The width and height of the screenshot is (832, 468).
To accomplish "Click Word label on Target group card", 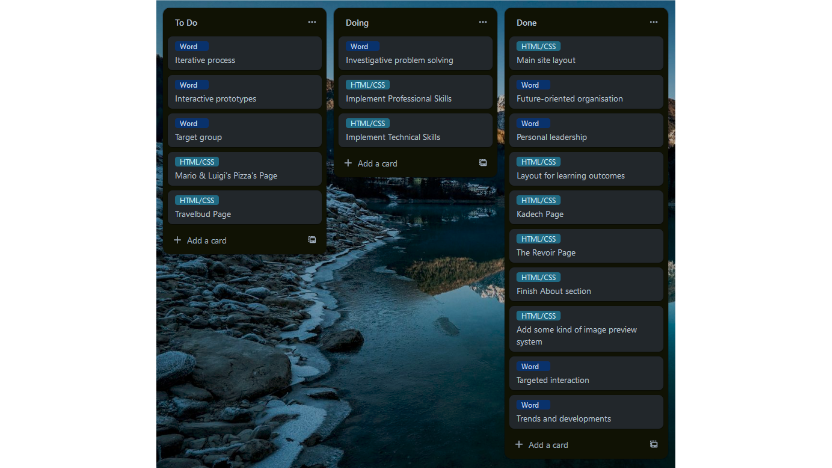I will point(192,123).
